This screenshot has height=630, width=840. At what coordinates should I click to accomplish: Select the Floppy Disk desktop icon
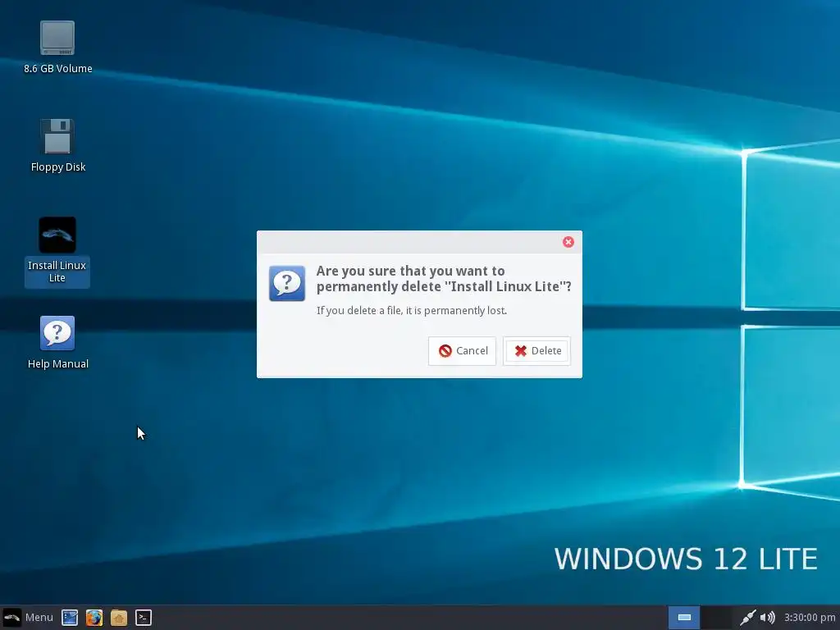click(57, 136)
